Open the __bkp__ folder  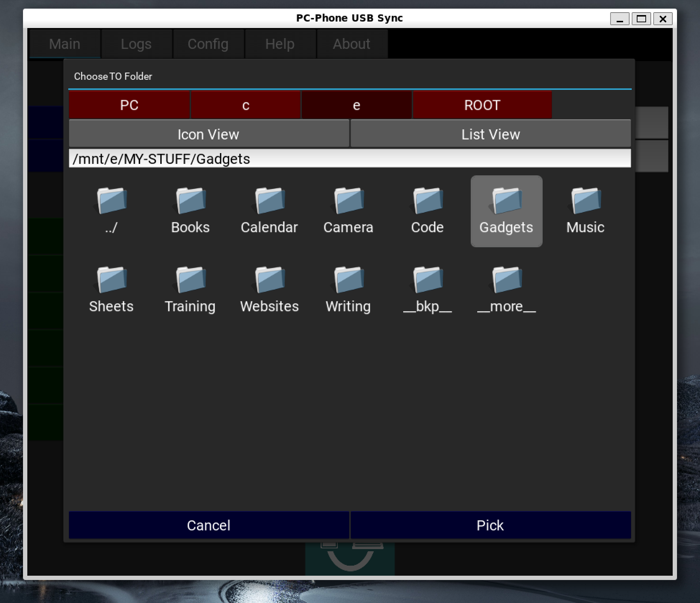(427, 290)
